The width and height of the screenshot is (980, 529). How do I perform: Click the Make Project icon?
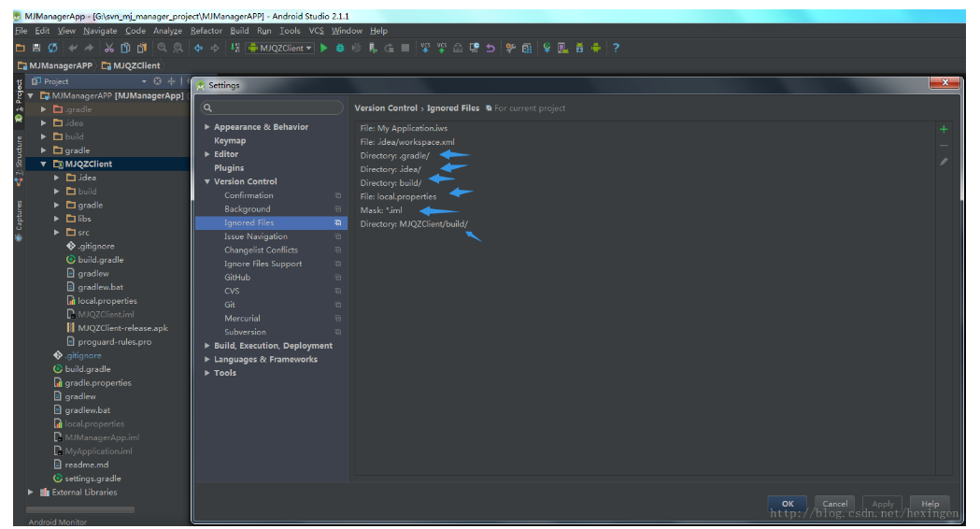[x=235, y=48]
